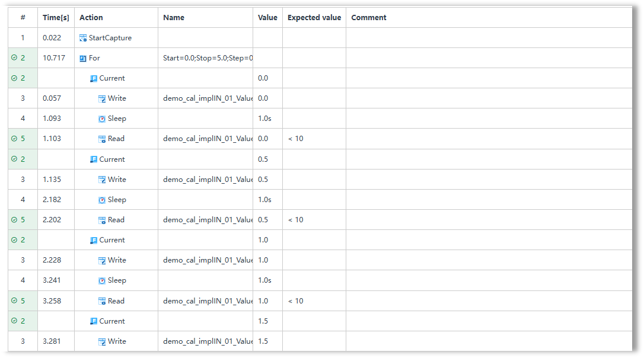
Task: Click the passed check mark on the For row
Action: click(14, 58)
